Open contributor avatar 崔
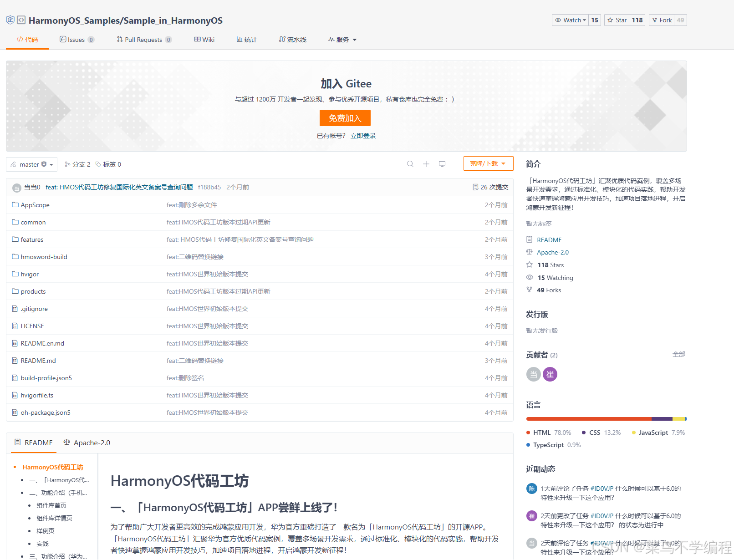The image size is (734, 560). click(550, 374)
